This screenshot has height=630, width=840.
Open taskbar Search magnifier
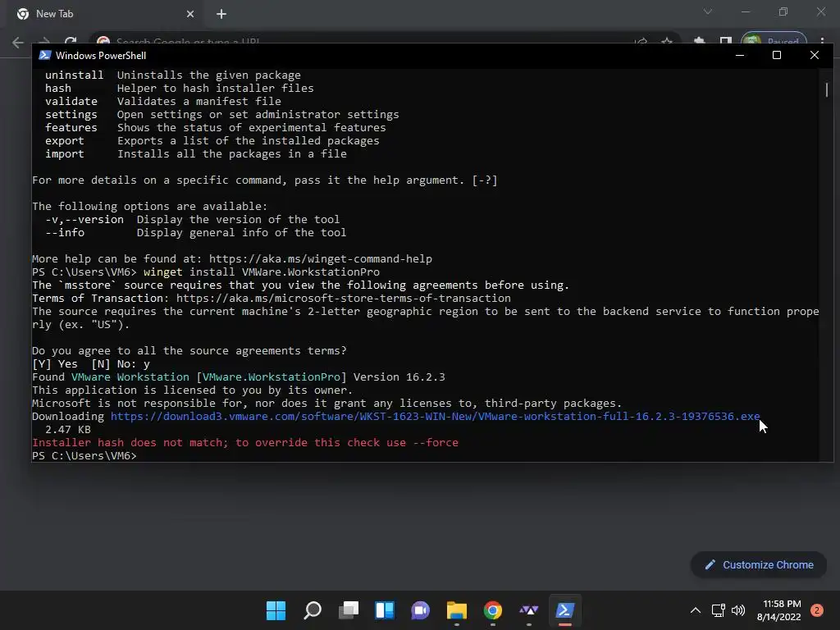pyautogui.click(x=313, y=610)
